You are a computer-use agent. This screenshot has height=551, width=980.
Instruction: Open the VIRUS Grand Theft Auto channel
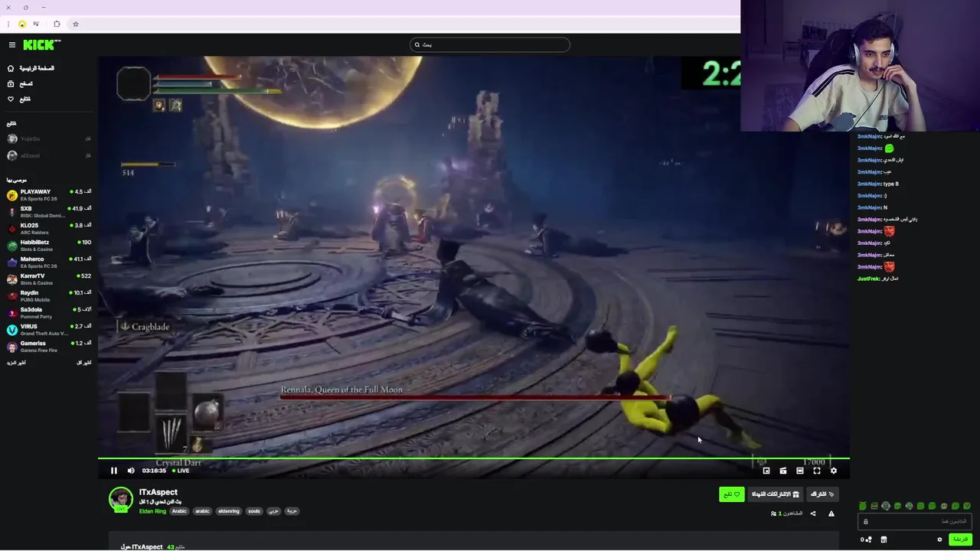point(48,330)
